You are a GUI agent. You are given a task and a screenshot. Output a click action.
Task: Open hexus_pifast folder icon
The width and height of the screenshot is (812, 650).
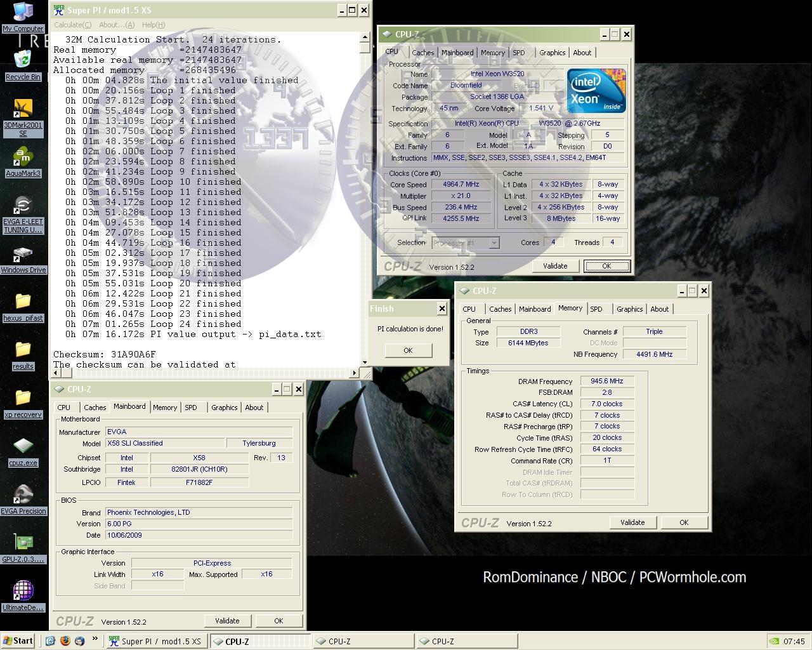pos(23,307)
